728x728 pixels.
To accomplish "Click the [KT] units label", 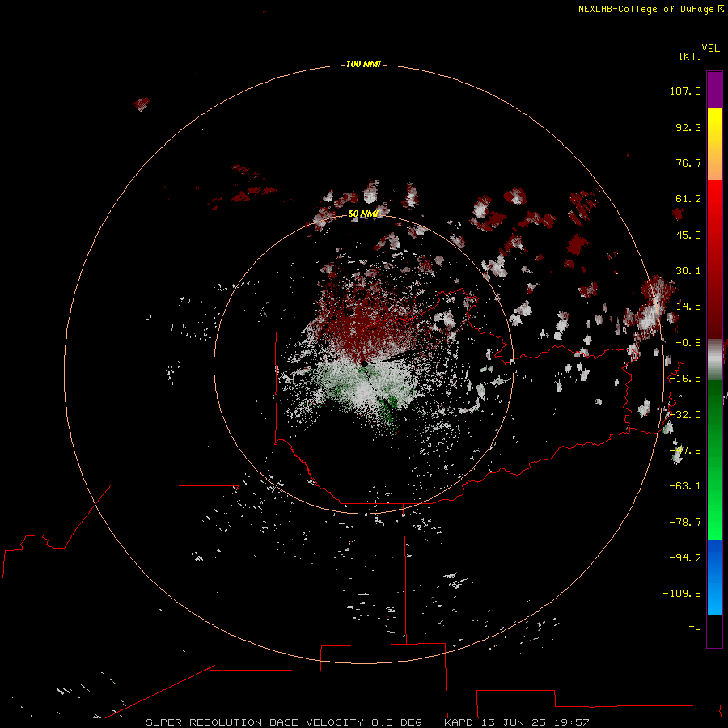I will (691, 56).
